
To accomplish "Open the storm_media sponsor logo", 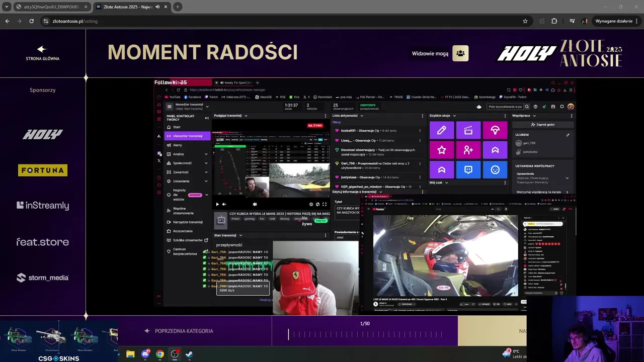I will [x=42, y=278].
